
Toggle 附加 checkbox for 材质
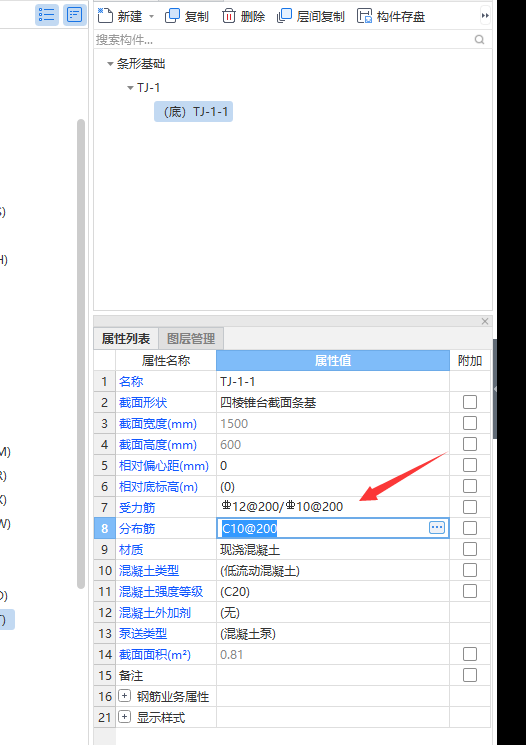pyautogui.click(x=469, y=549)
